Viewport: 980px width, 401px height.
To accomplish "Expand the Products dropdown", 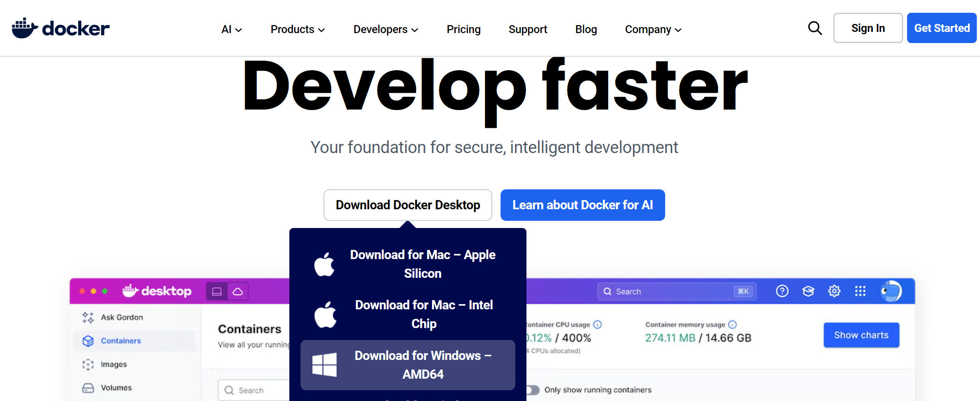I will 298,29.
